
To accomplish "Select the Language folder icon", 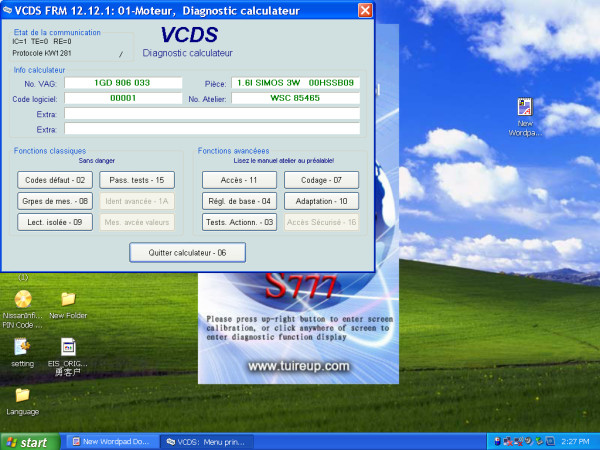I will click(23, 401).
